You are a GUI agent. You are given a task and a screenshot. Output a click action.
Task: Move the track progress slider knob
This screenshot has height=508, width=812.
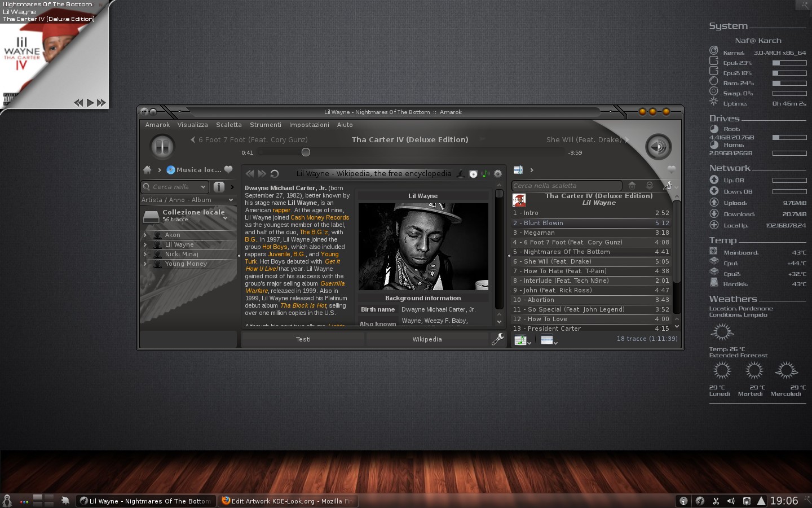coord(306,152)
